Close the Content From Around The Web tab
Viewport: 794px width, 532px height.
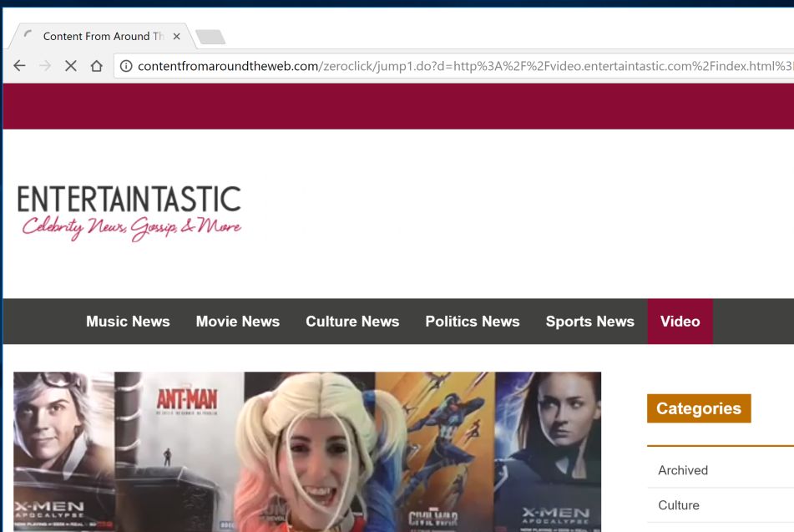click(176, 36)
